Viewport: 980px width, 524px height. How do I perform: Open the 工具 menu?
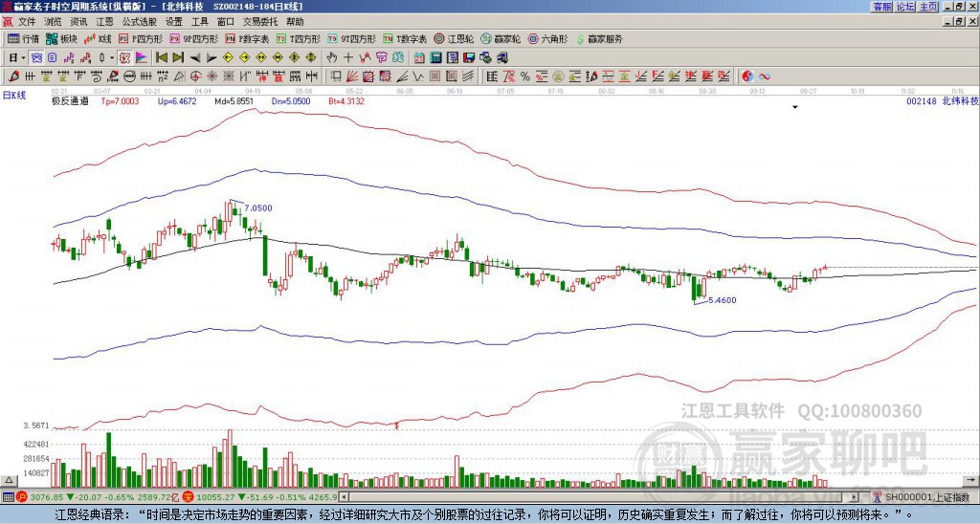(x=199, y=22)
